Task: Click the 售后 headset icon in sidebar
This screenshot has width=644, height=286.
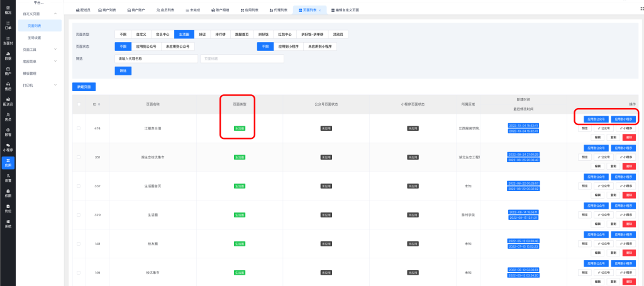Action: 8,86
